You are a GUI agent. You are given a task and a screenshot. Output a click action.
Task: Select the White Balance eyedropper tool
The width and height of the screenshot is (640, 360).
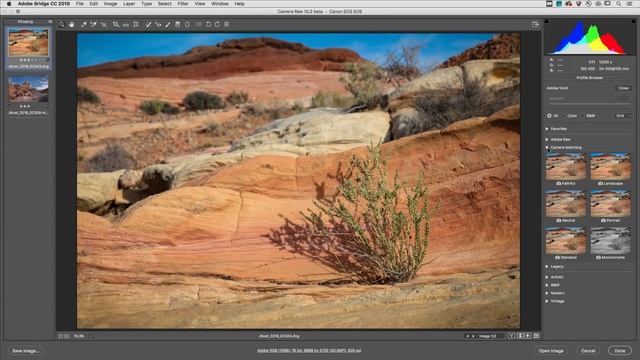tap(84, 24)
